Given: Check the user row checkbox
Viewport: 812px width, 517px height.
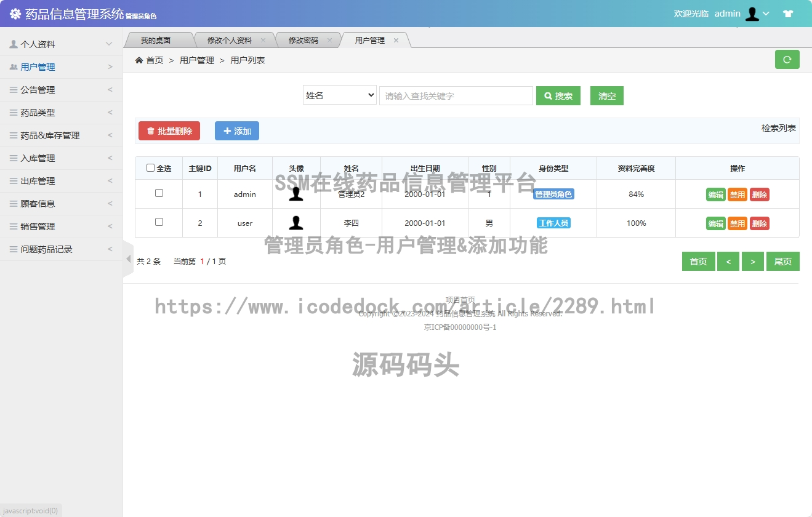Looking at the screenshot, I should [x=159, y=222].
